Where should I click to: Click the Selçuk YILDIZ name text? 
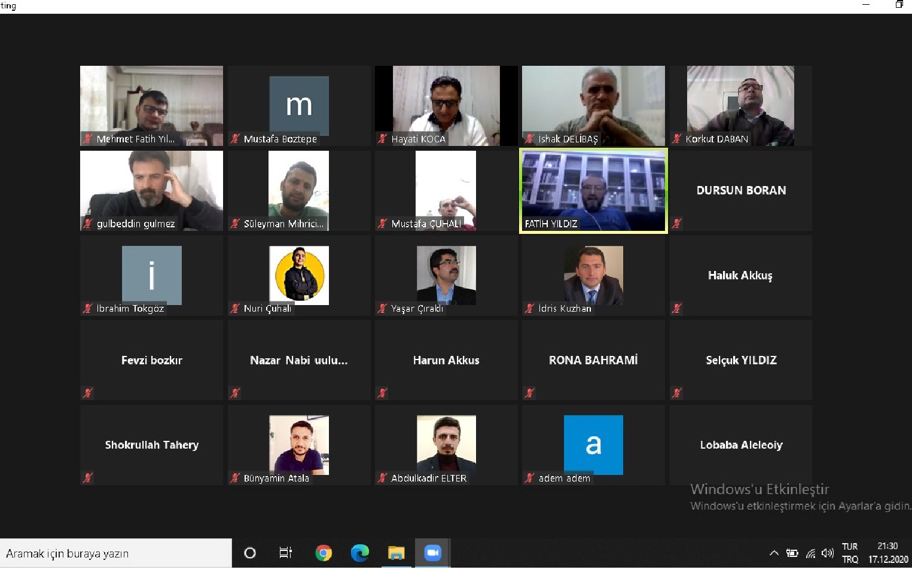741,360
